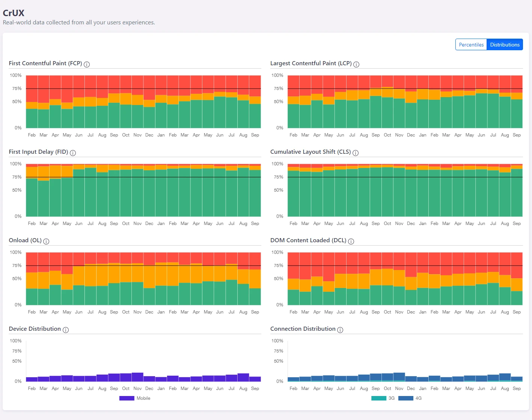Image resolution: width=532 pixels, height=420 pixels.
Task: Click the Nov label in the FCP chart
Action: pyautogui.click(x=137, y=135)
